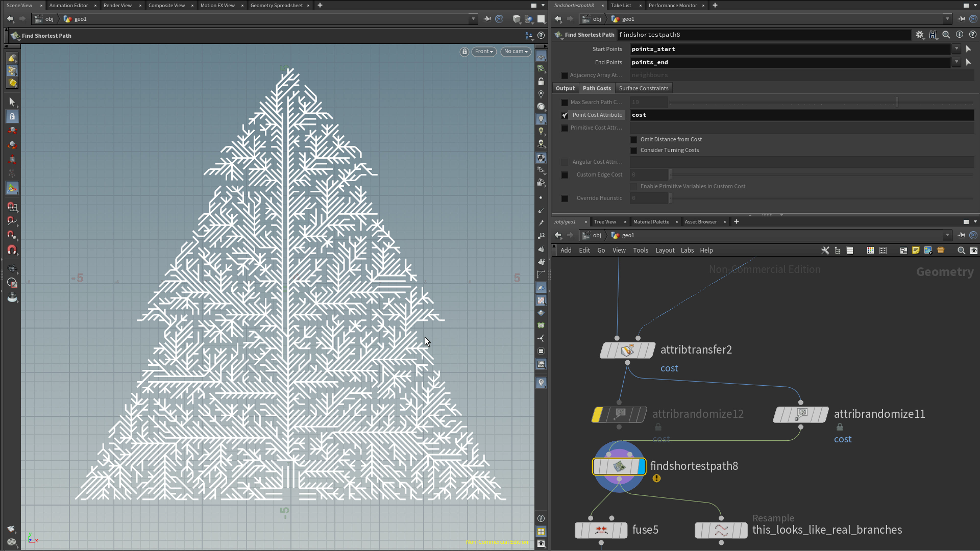The image size is (980, 551).
Task: Enable Omit Distance from Cost
Action: [633, 139]
